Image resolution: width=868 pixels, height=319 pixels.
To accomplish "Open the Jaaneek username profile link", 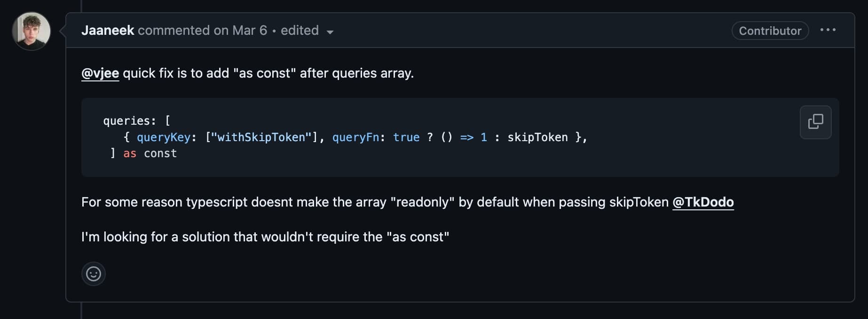I will coord(108,31).
